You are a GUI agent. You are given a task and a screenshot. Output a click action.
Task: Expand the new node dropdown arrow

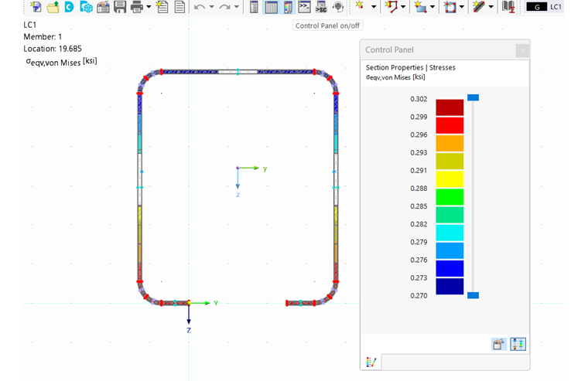374,7
